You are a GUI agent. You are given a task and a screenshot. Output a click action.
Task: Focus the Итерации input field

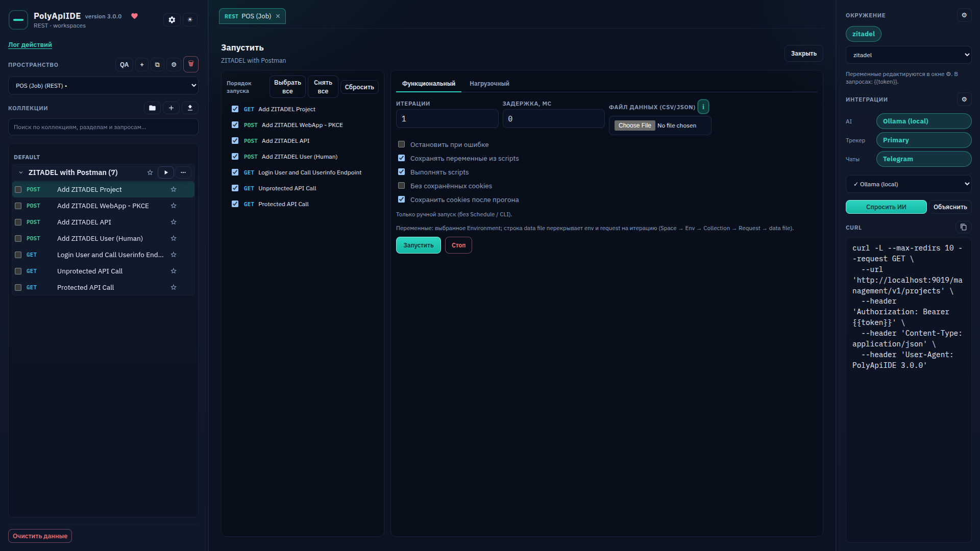[447, 119]
